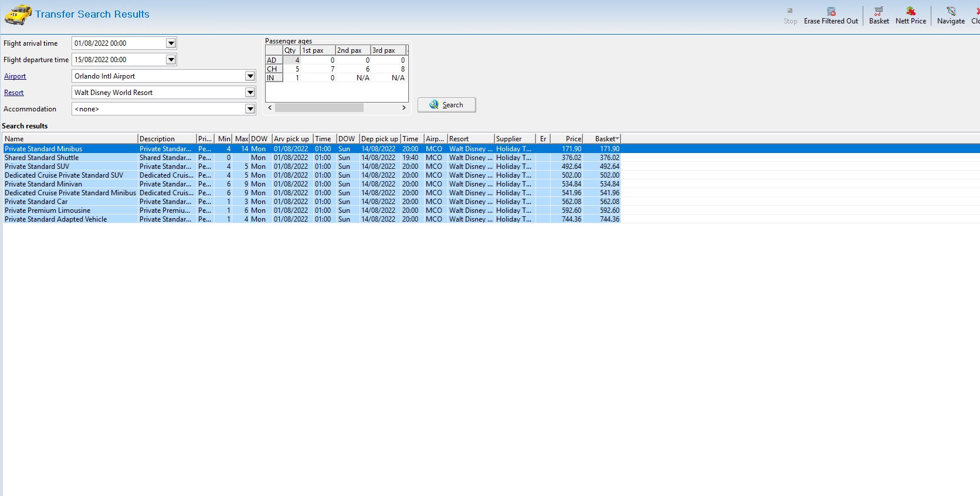Click the Search button
This screenshot has width=980, height=496.
coord(446,105)
